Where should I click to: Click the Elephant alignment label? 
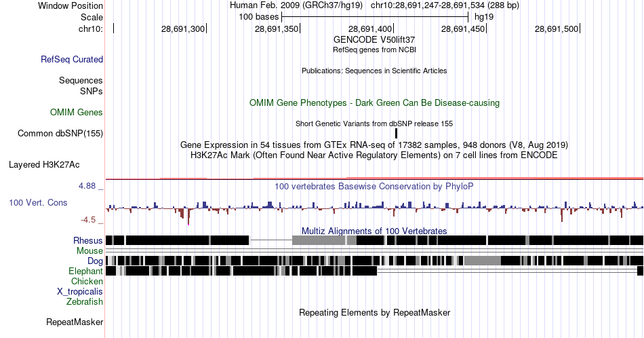85,271
